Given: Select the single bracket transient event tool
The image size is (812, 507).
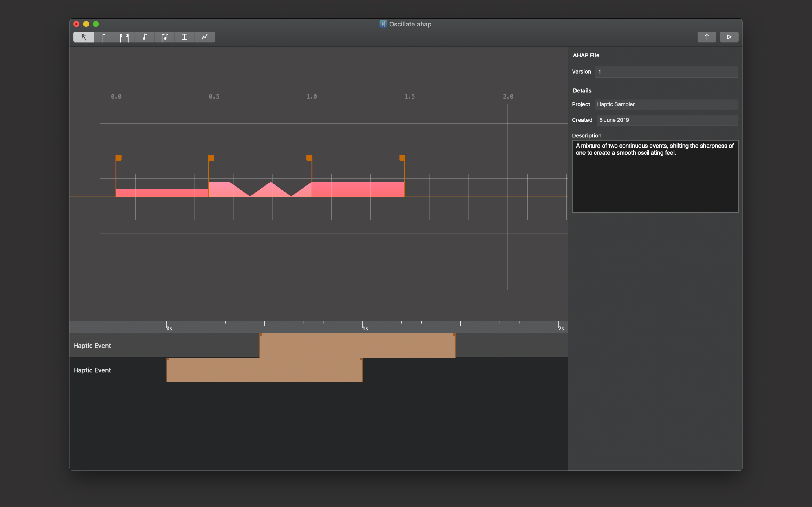Looking at the screenshot, I should (x=104, y=37).
